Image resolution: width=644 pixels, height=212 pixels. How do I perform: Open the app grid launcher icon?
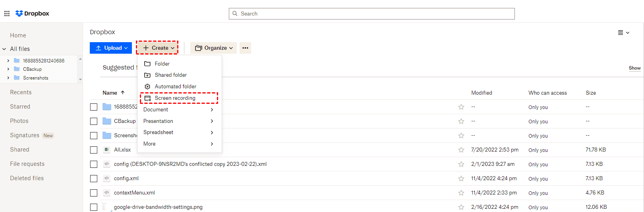pyautogui.click(x=7, y=14)
